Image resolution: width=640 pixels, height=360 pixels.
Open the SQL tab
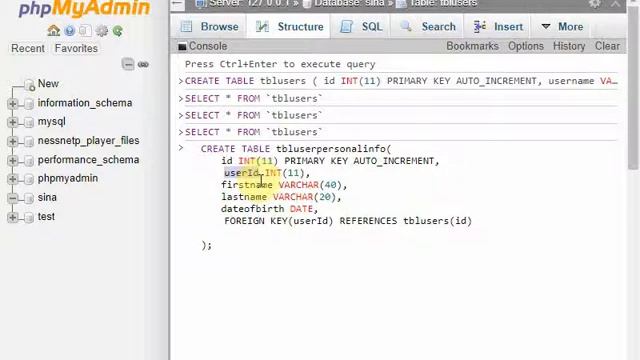(360, 27)
